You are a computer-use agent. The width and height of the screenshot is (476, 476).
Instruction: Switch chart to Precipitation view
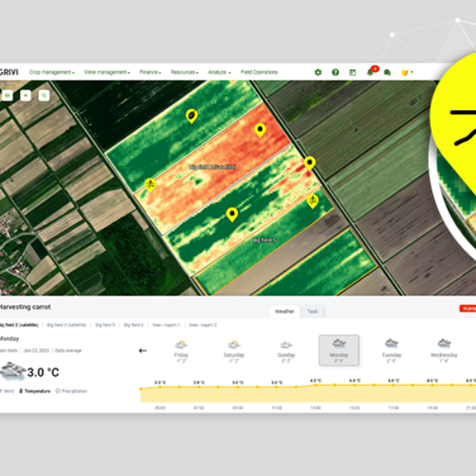71,391
